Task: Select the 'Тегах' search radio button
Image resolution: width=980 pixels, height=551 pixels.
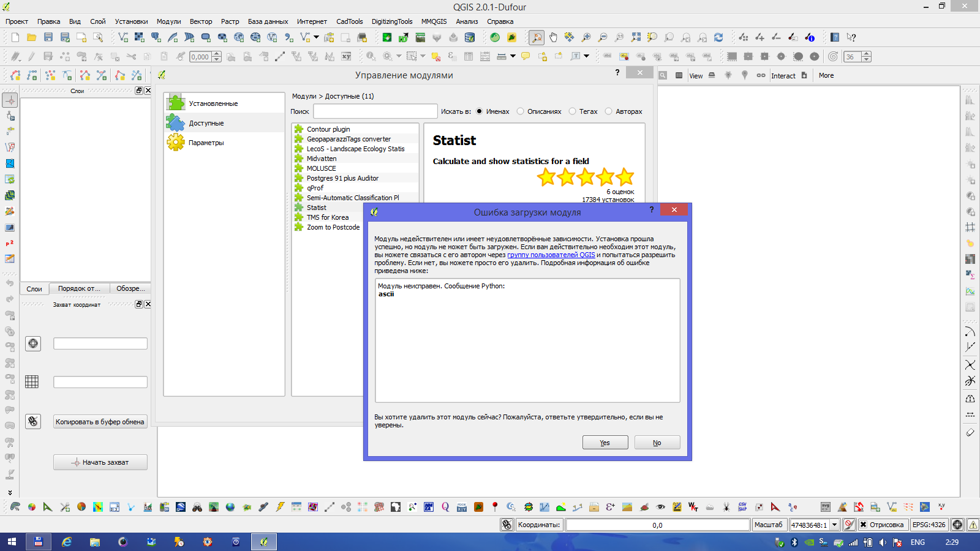Action: click(x=572, y=111)
